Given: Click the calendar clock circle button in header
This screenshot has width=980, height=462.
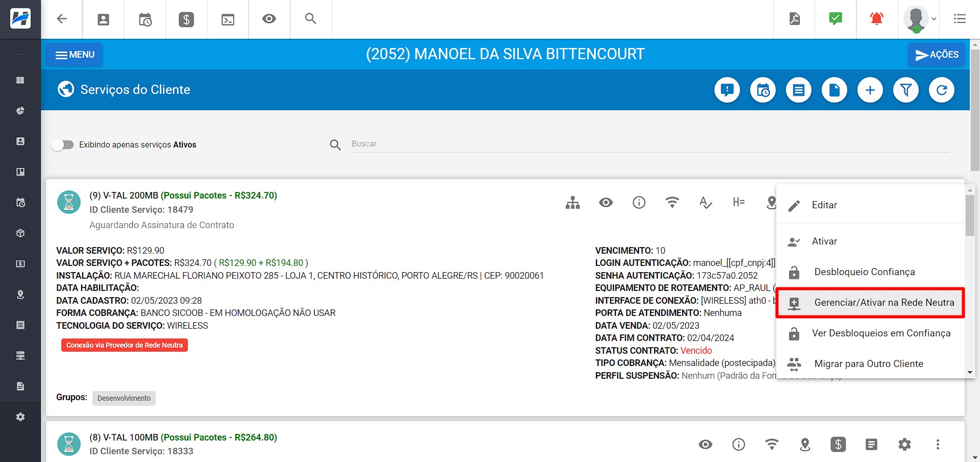Looking at the screenshot, I should pos(763,90).
